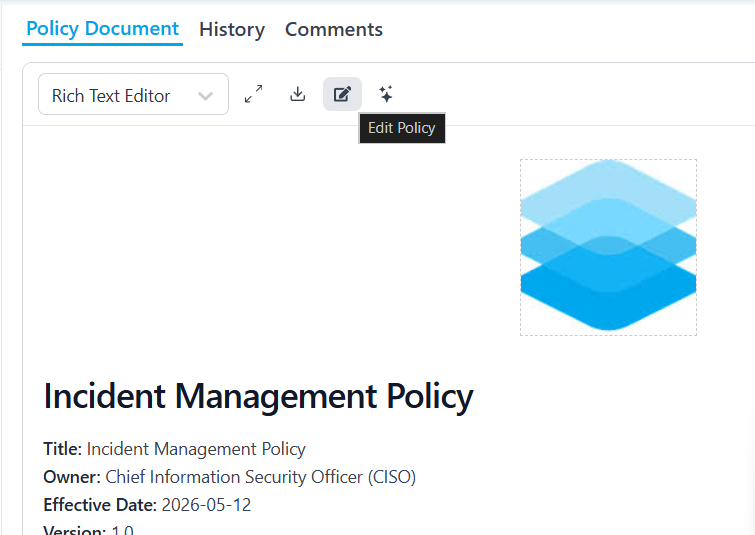Click the Incident Management Policy heading
This screenshot has width=755, height=535.
click(259, 396)
